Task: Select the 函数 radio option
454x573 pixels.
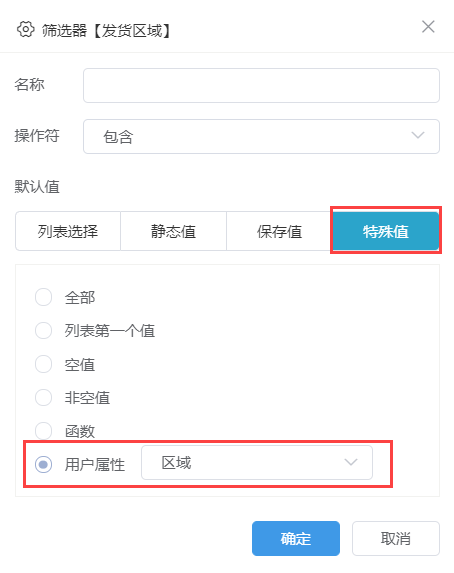Action: click(x=43, y=430)
